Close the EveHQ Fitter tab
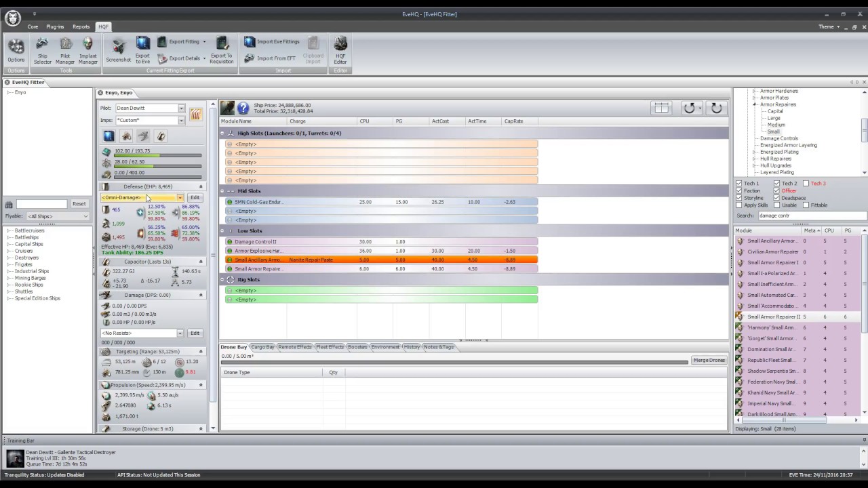 point(7,82)
